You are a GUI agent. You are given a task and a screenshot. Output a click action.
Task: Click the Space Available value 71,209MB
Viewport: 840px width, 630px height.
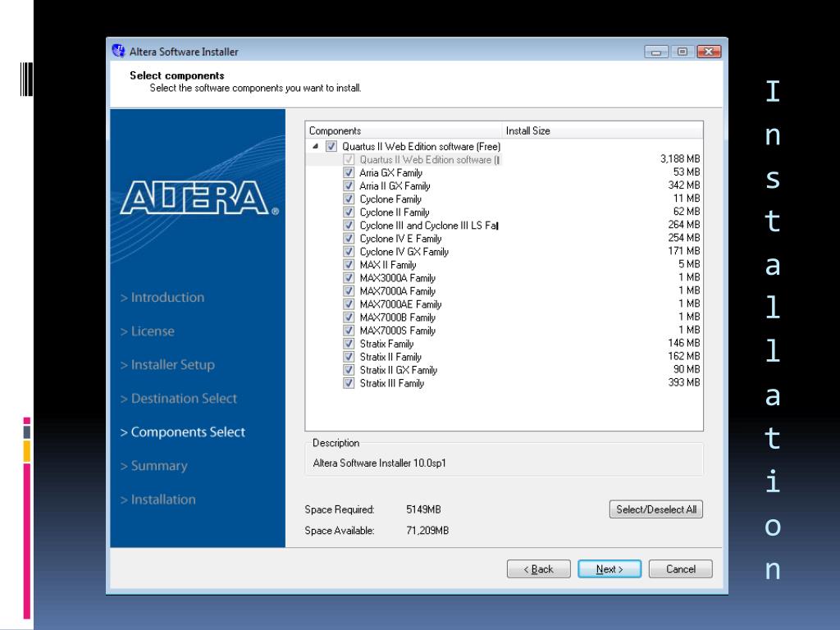pyautogui.click(x=427, y=531)
